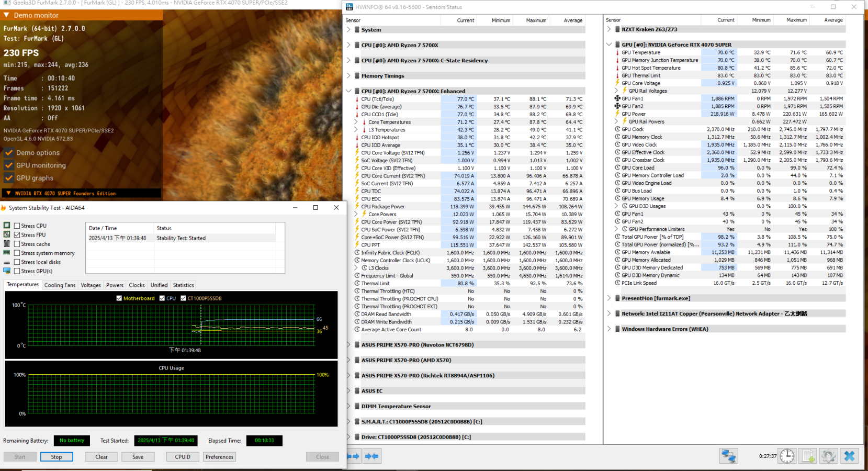868x471 pixels.
Task: Collapse the Ryzen 7 5700X Enhanced group
Action: click(x=348, y=91)
